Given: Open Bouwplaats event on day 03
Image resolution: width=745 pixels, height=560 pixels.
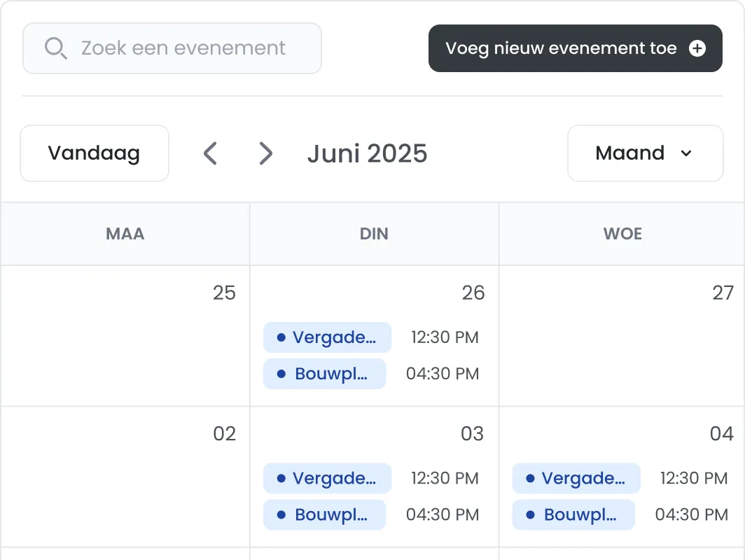Looking at the screenshot, I should (324, 515).
